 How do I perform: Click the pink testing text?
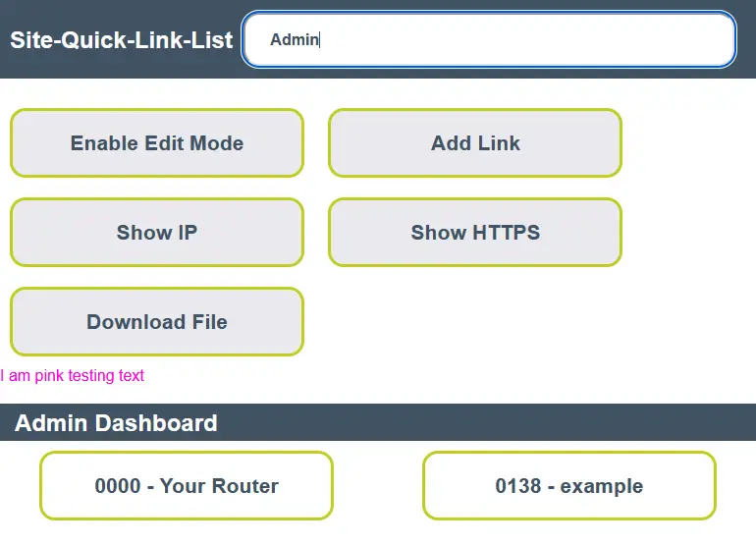click(73, 375)
